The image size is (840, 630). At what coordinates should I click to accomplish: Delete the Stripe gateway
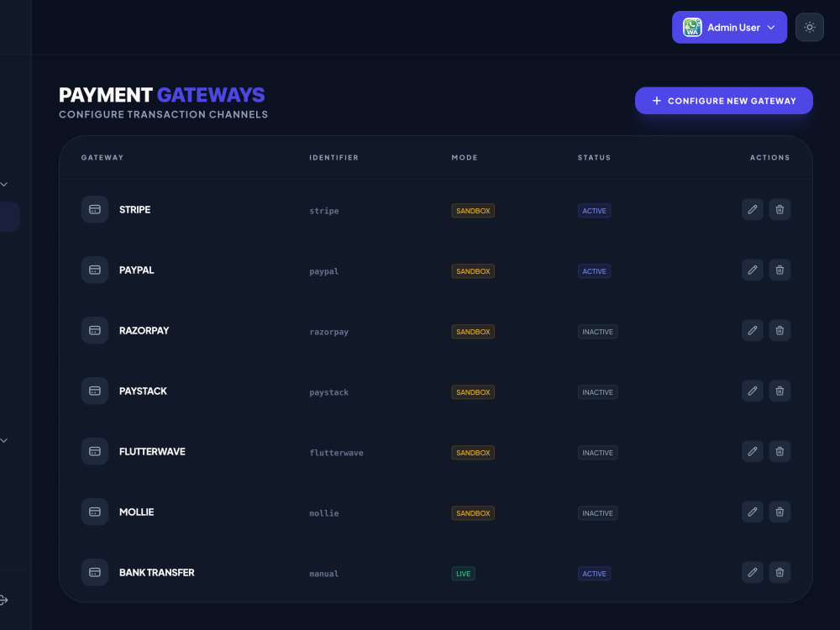780,209
